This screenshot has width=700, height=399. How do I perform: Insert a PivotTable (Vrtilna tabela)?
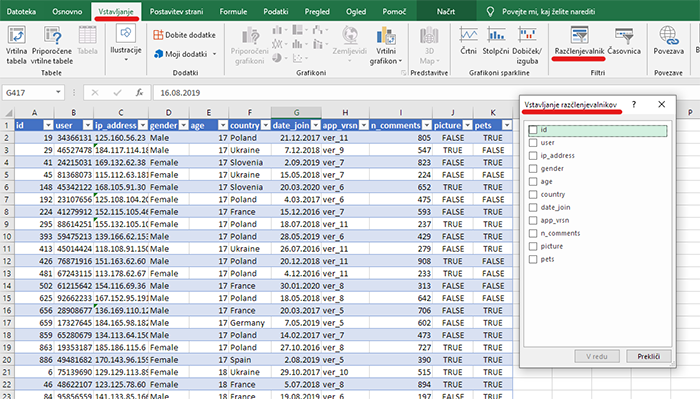[x=17, y=45]
